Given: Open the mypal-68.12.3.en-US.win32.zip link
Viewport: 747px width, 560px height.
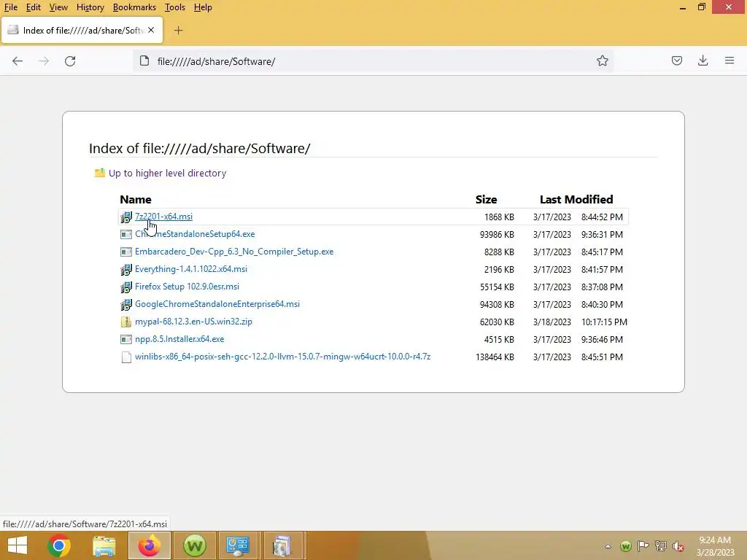Looking at the screenshot, I should coord(193,322).
